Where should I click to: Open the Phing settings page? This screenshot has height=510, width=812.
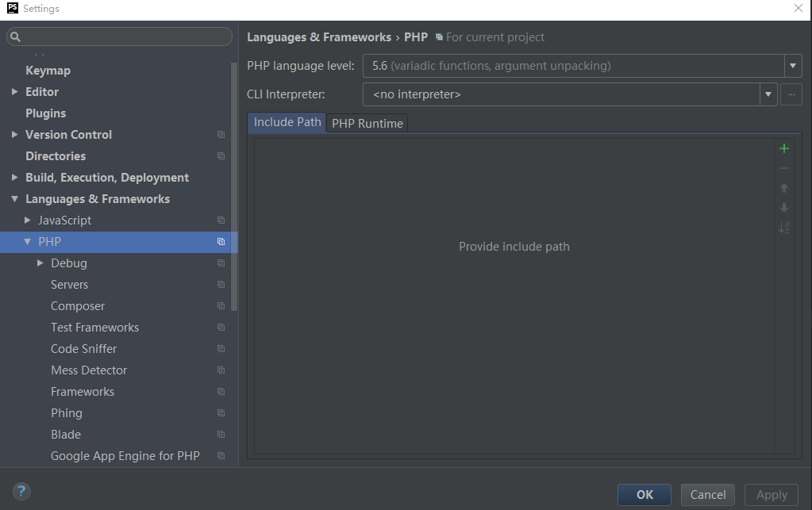[x=67, y=413]
